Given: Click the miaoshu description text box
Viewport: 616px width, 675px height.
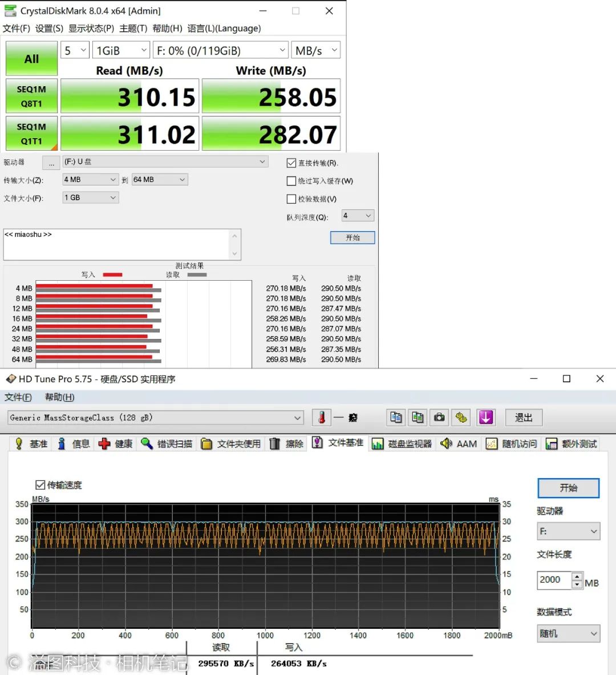Looking at the screenshot, I should [x=117, y=245].
